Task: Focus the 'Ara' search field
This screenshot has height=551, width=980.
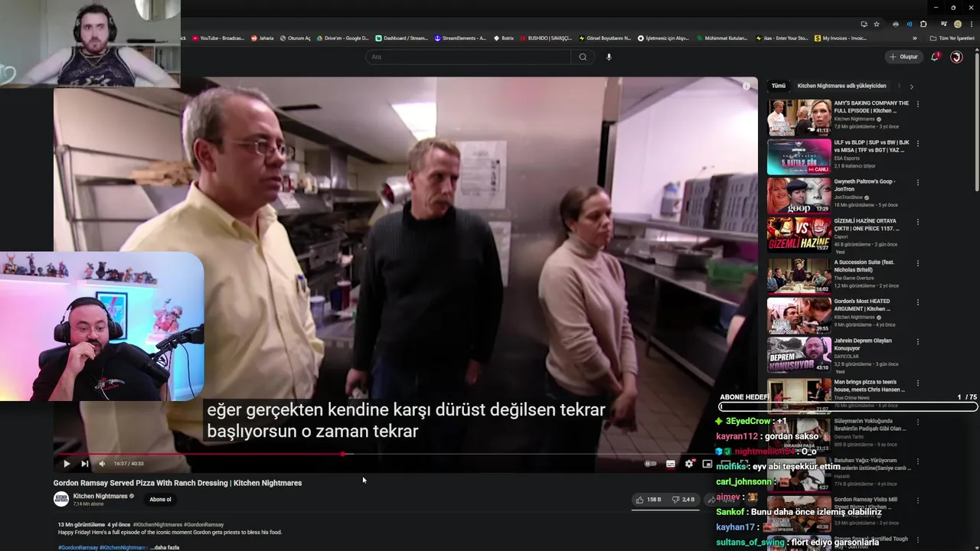Action: (x=469, y=57)
